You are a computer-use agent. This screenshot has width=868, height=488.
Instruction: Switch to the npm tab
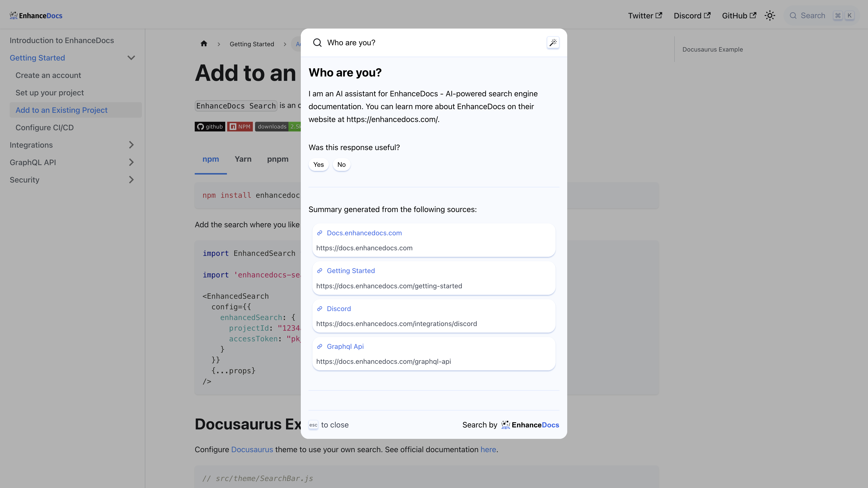(x=211, y=159)
